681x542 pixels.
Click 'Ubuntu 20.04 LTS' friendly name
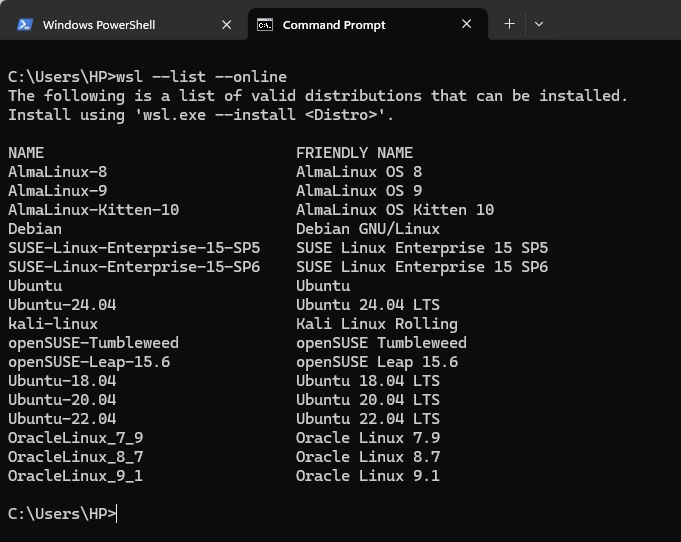[368, 400]
